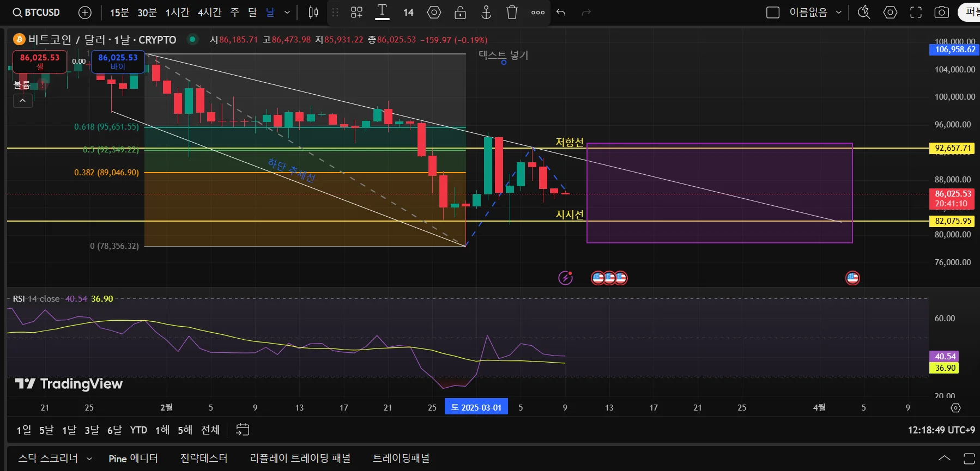Open the font size 14 dropdown

(408, 12)
